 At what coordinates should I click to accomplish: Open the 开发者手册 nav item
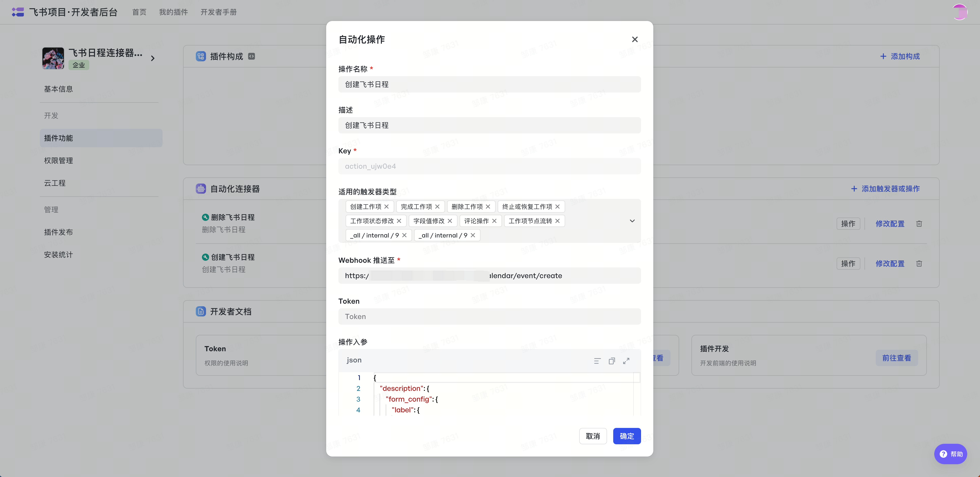click(219, 12)
